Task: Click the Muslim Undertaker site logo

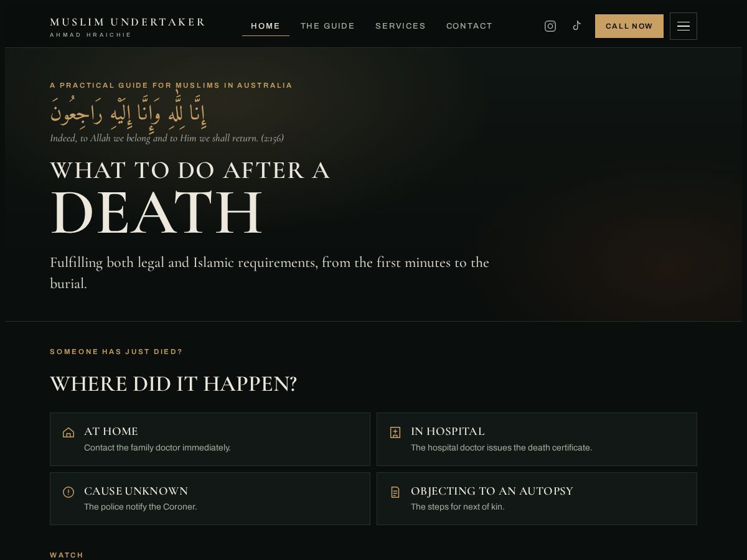Action: (x=128, y=27)
